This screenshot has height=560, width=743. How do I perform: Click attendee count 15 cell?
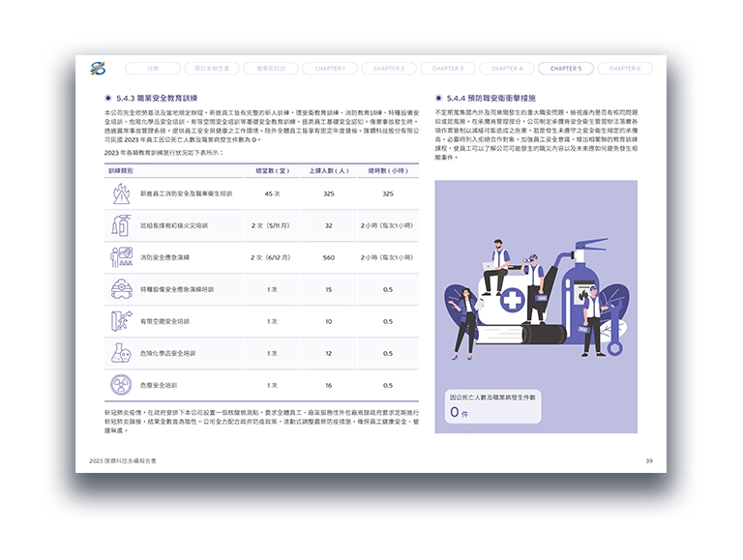[x=329, y=289]
